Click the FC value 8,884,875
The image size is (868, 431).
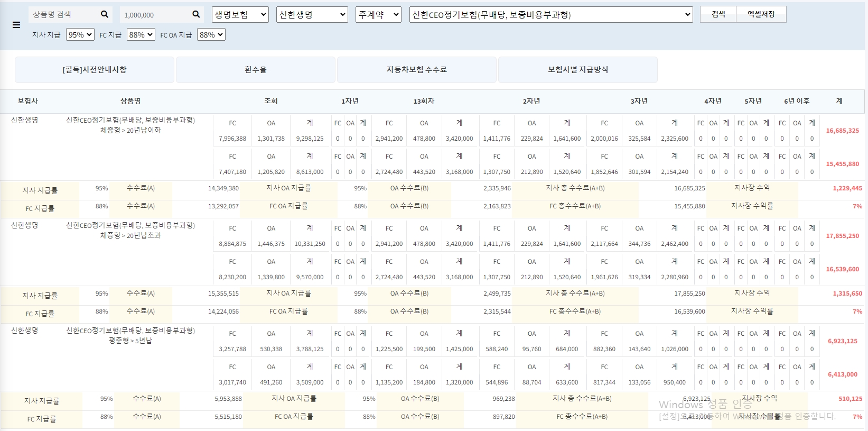click(x=232, y=244)
